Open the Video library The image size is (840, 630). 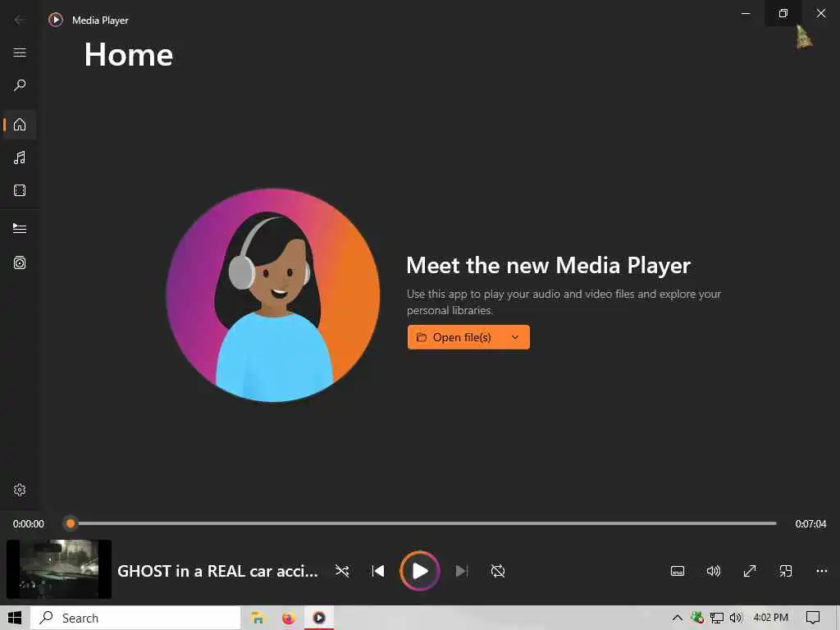tap(20, 190)
